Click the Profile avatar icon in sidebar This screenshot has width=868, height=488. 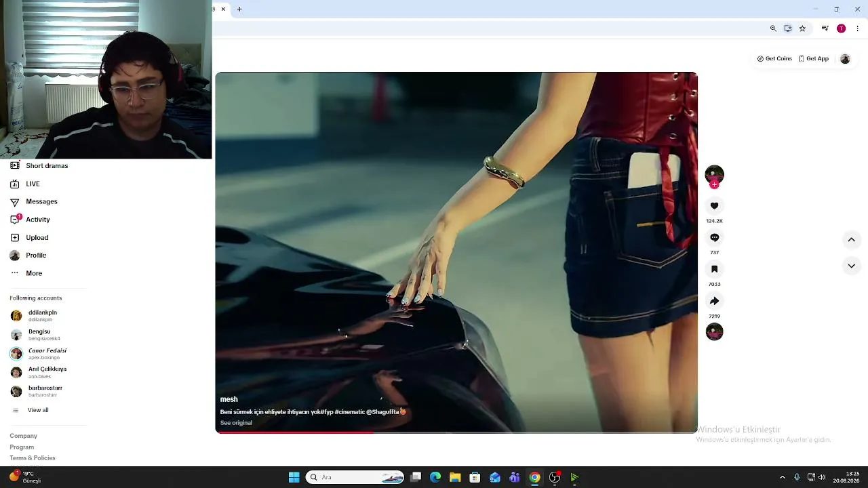[x=15, y=256]
